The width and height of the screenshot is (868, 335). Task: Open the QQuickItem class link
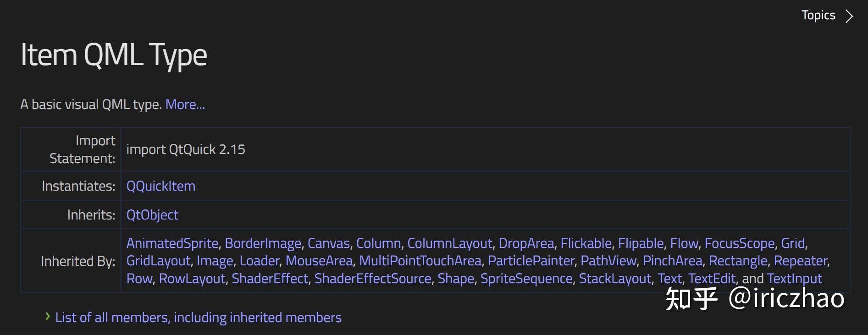(160, 186)
